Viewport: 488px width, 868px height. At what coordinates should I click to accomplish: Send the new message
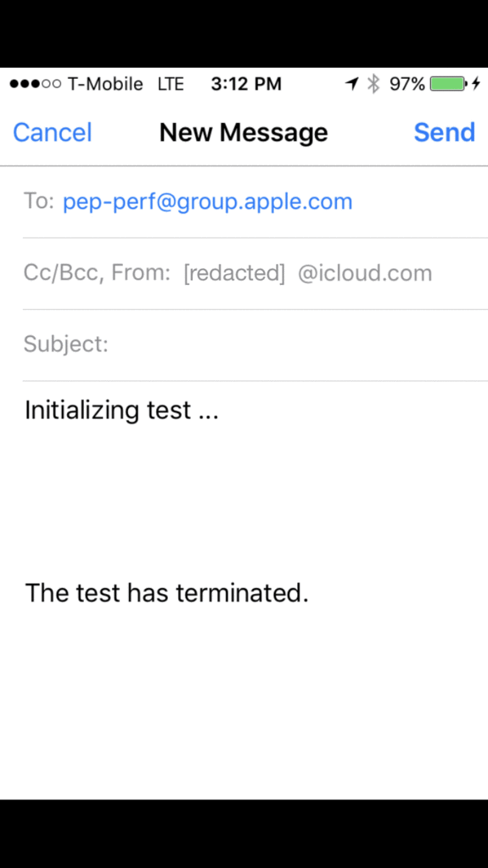[x=444, y=132]
